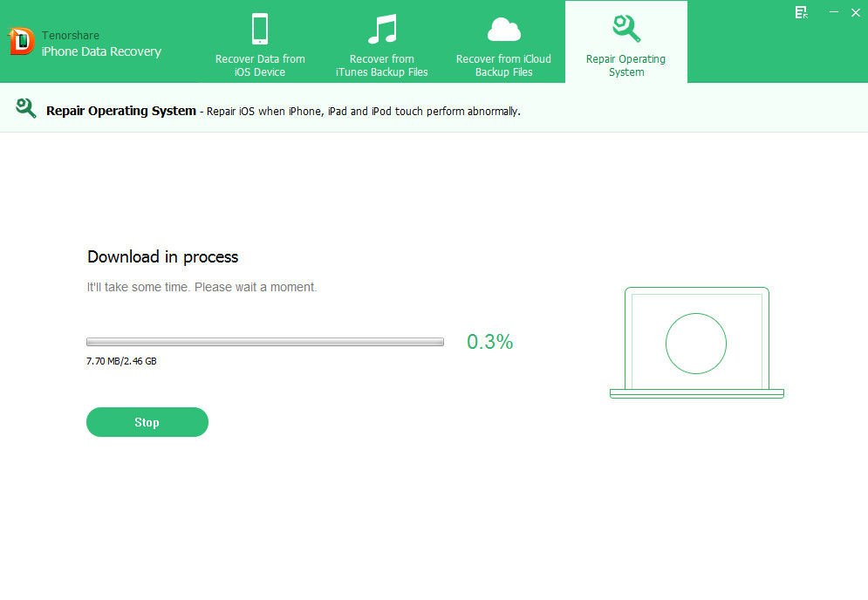Open the Recover Data from iOS Device tab
The height and width of the screenshot is (600, 868).
tap(260, 42)
